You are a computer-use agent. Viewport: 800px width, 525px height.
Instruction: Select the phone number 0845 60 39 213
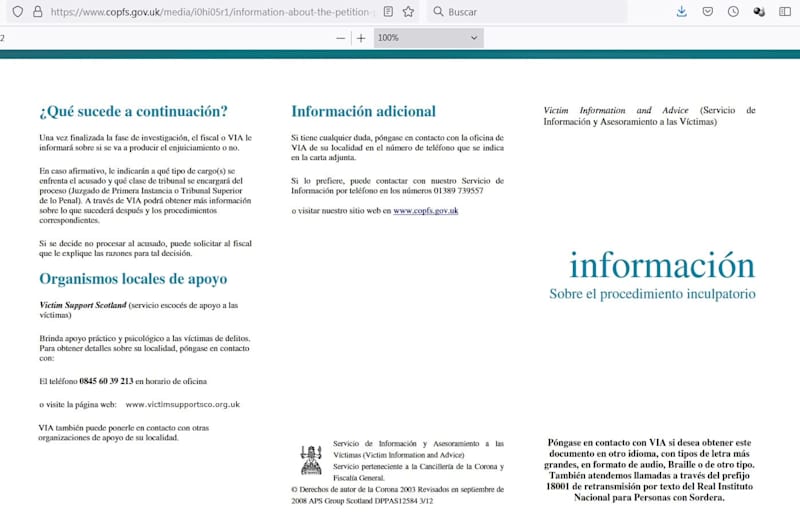[x=106, y=381]
